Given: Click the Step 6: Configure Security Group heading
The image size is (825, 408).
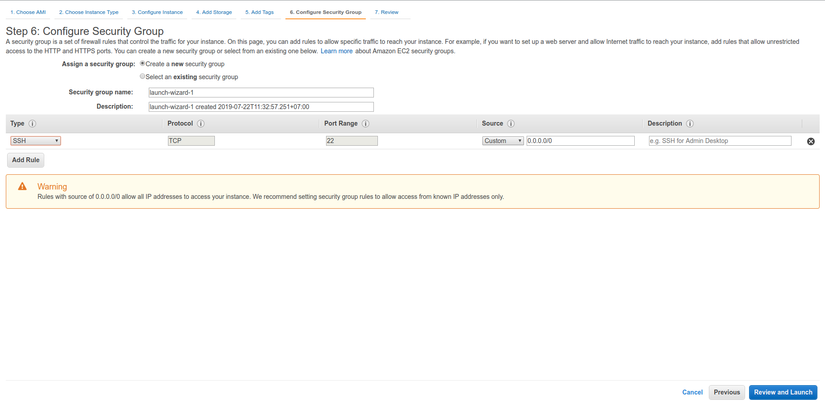Looking at the screenshot, I should click(x=85, y=31).
